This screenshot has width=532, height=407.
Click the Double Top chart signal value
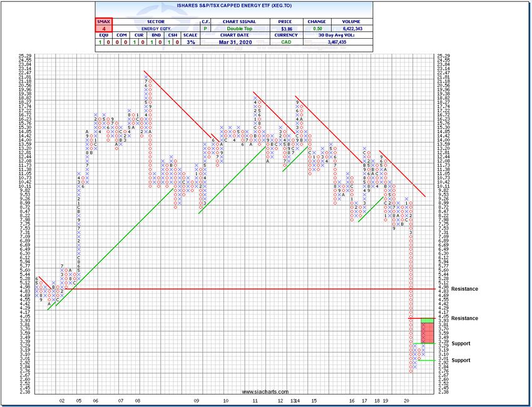(x=240, y=29)
